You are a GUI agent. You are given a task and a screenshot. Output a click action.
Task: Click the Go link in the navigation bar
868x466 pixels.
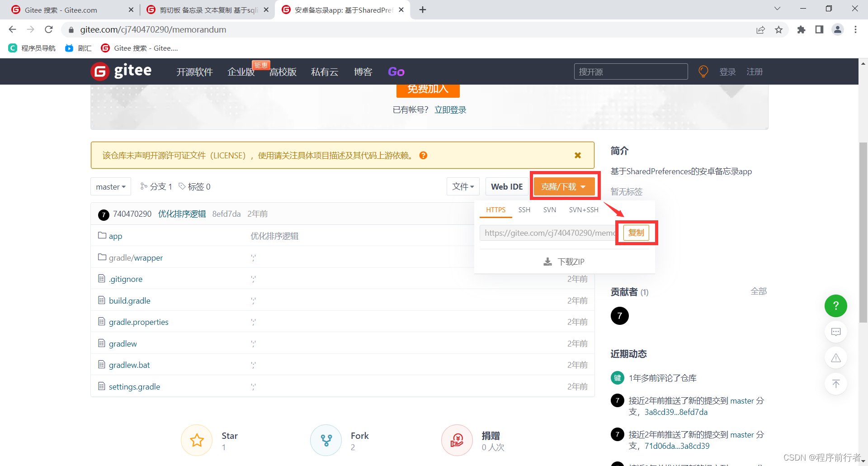pos(396,72)
